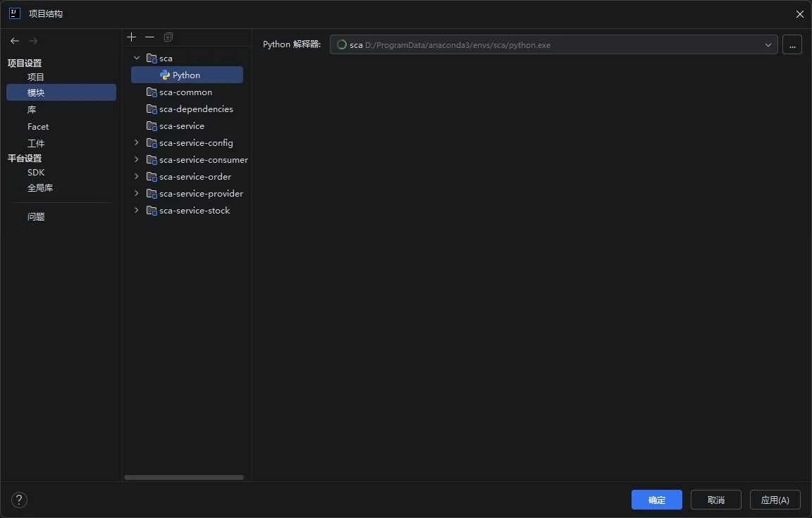Click the module tree horizontal scrollbar
This screenshot has height=518, width=812.
click(x=183, y=477)
